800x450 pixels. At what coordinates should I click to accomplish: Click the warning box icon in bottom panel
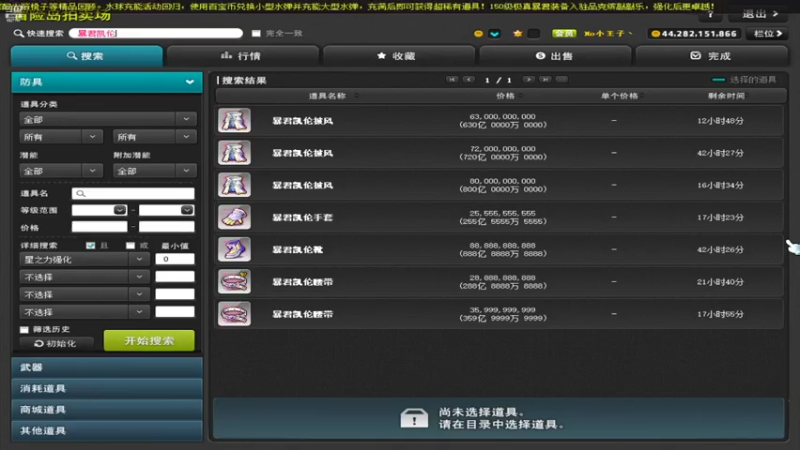pos(414,418)
